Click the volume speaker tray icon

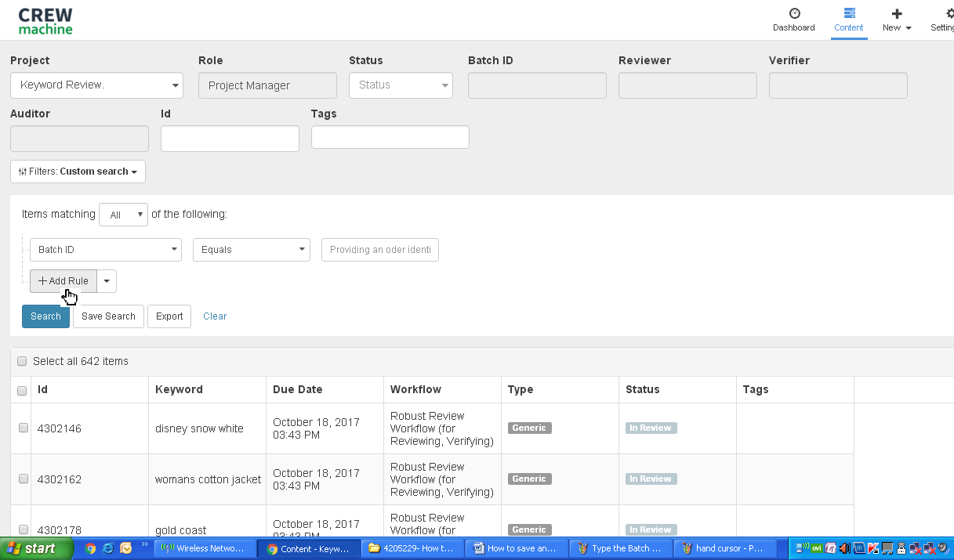[x=943, y=547]
